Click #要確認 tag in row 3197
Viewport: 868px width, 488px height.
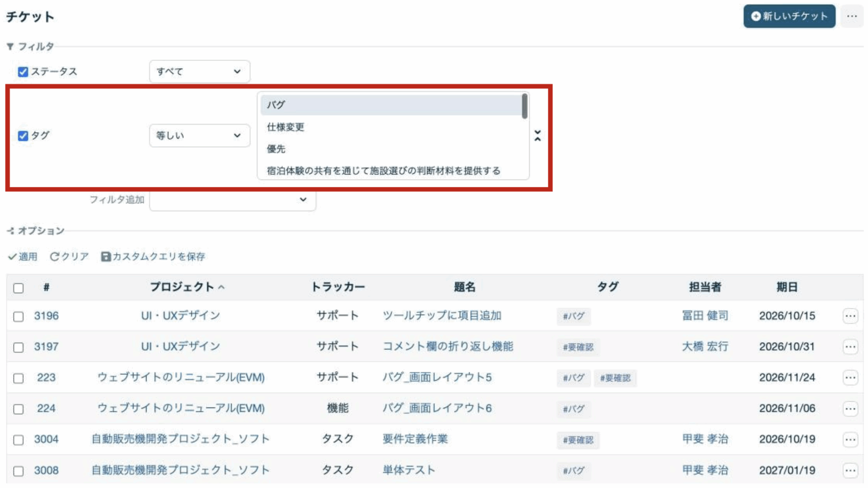(x=578, y=347)
